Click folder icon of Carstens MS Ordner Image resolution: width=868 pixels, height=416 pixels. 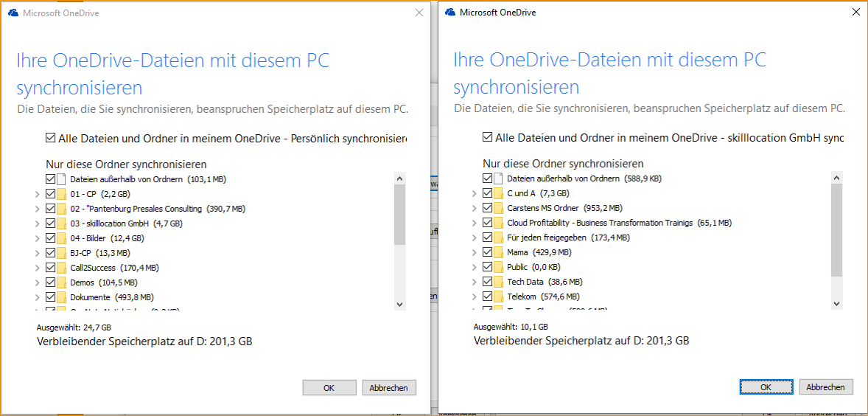[x=499, y=208]
